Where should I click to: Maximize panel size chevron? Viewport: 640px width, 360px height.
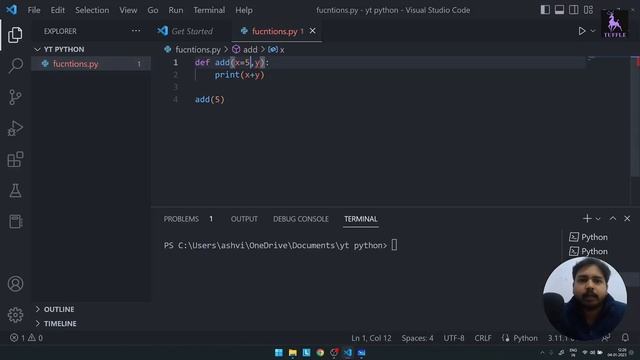[613, 219]
